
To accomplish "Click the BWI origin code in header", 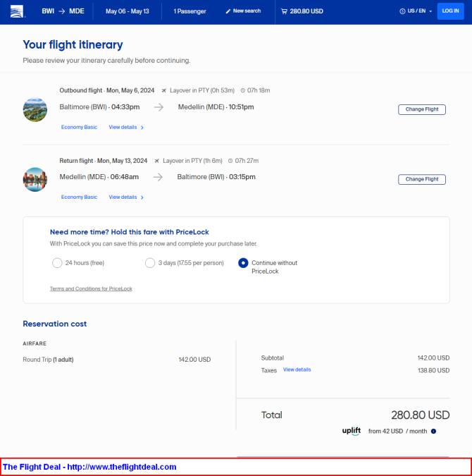I will pyautogui.click(x=48, y=11).
